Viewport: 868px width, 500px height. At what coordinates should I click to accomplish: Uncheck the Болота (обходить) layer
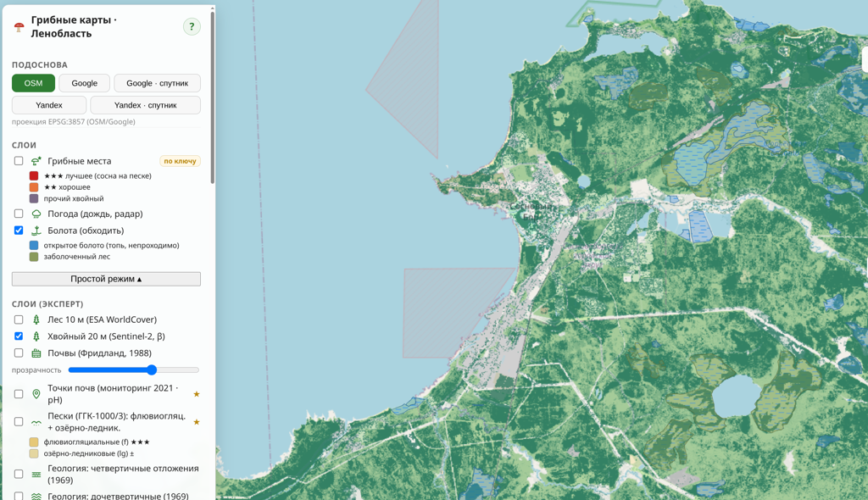tap(19, 230)
